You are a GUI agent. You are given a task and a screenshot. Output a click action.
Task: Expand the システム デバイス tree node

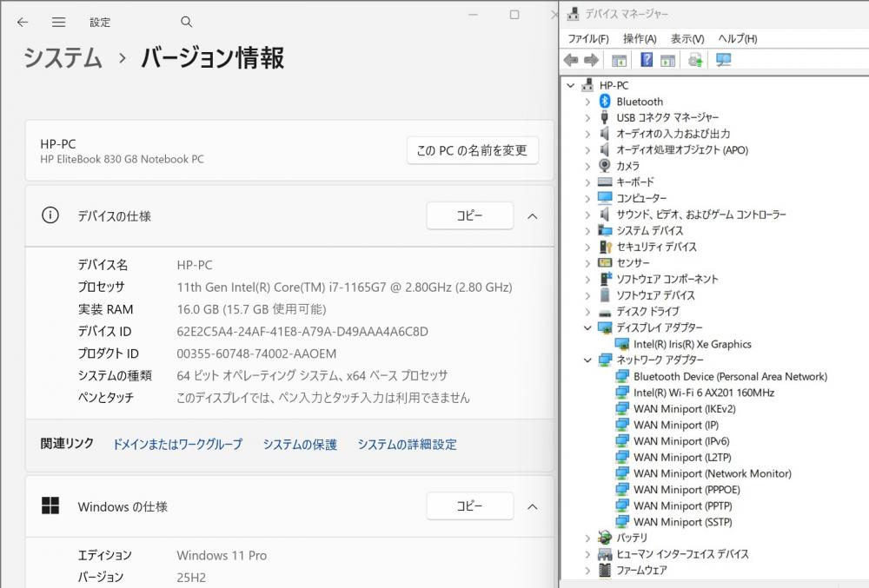click(587, 230)
